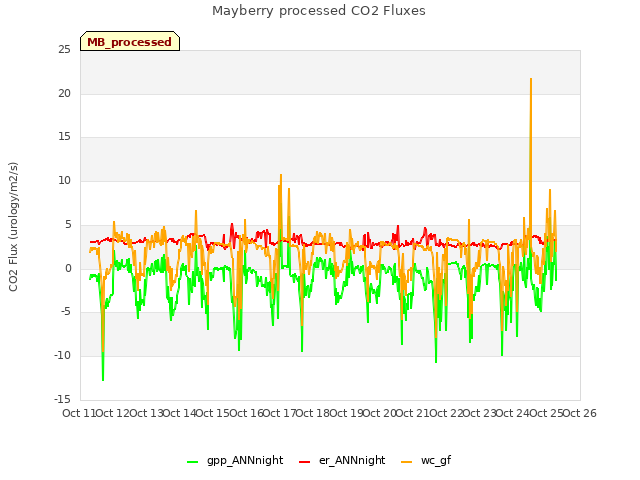
Task: Click the red er_ANNnight legend swatch
Action: (304, 462)
